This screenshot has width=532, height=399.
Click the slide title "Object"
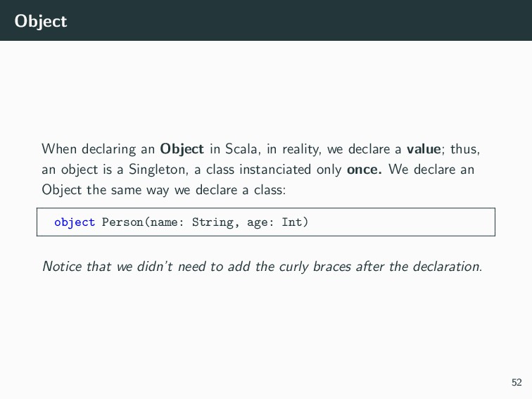[41, 21]
